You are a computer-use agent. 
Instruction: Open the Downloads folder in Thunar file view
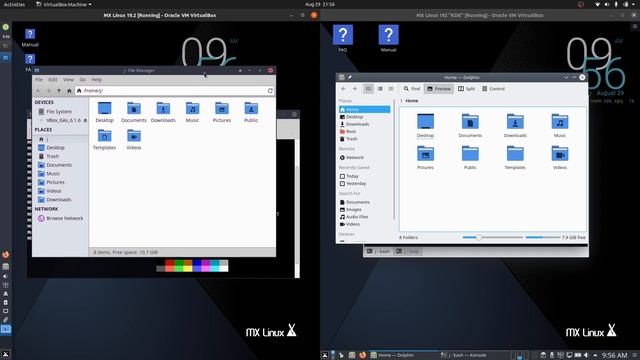point(163,112)
